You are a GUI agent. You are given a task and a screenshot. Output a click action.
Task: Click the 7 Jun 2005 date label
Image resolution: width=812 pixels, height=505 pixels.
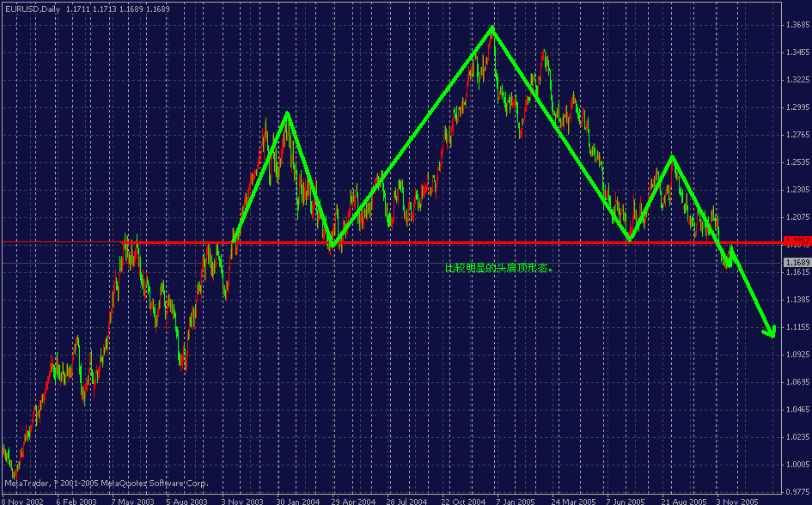[x=626, y=502]
